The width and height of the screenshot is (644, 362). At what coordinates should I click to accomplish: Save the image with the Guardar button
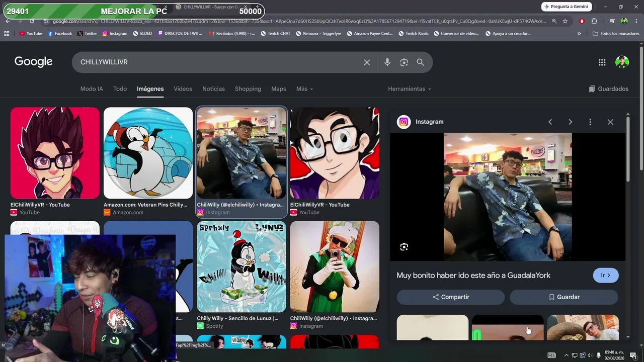pos(564,297)
